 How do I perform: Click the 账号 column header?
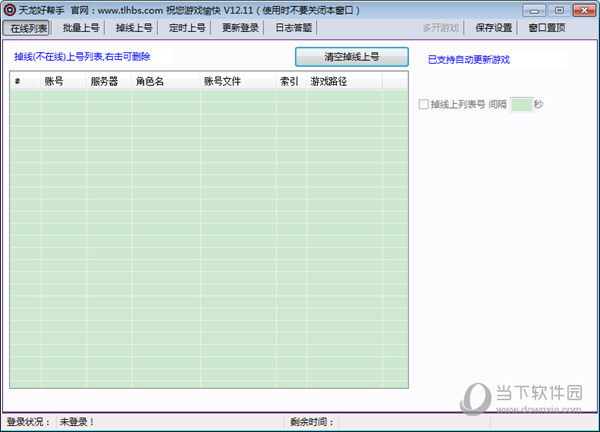click(x=64, y=81)
